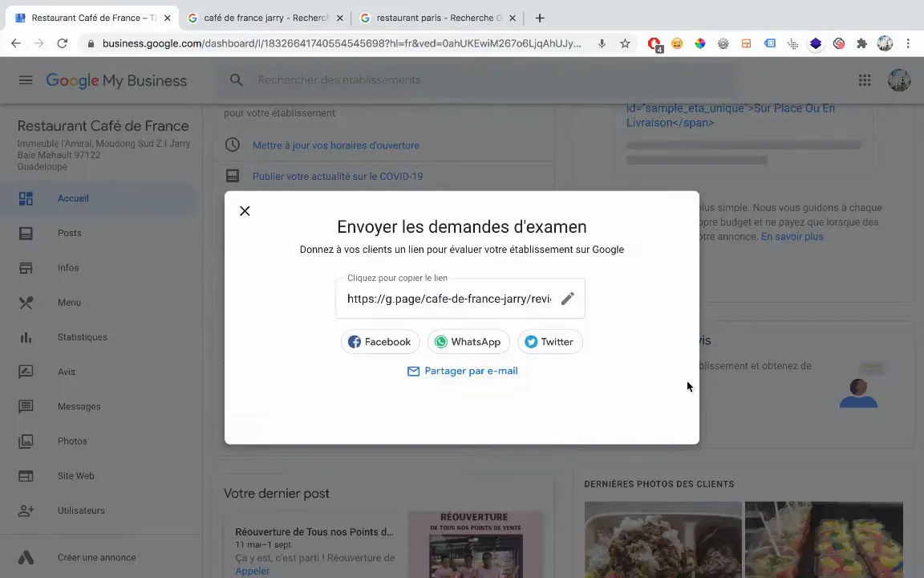Close the review request dialog with X
Viewport: 924px width, 578px height.
tap(245, 211)
